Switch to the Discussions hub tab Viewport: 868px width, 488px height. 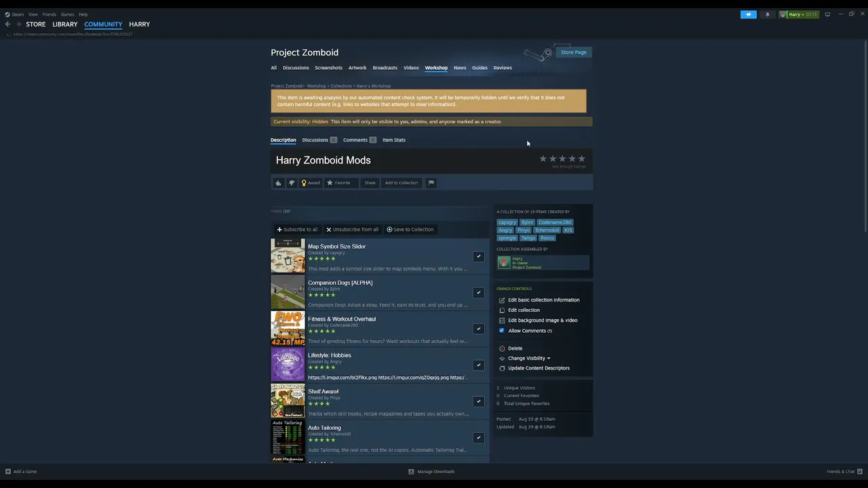pyautogui.click(x=296, y=68)
